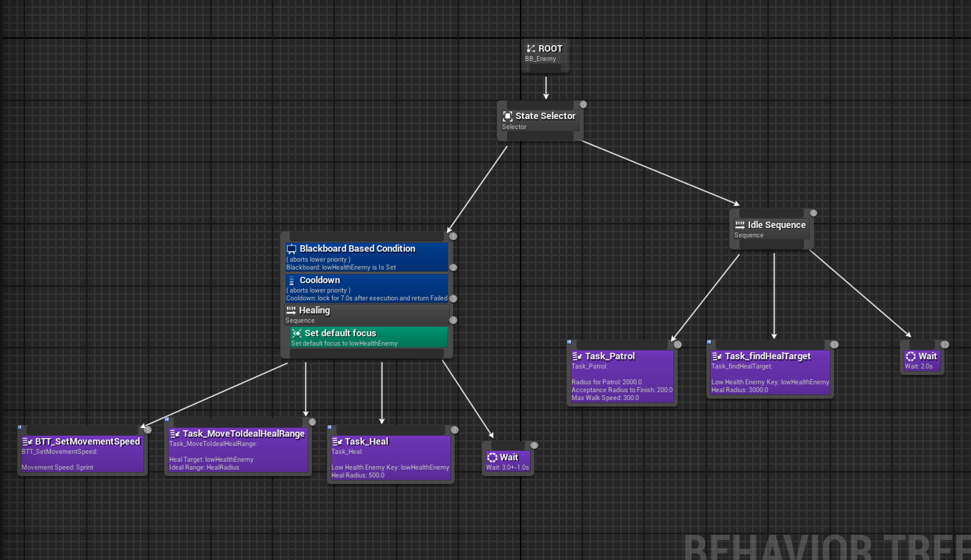The image size is (971, 560).
Task: Click the 'Max Walk Speed: 300.0' text
Action: 605,398
